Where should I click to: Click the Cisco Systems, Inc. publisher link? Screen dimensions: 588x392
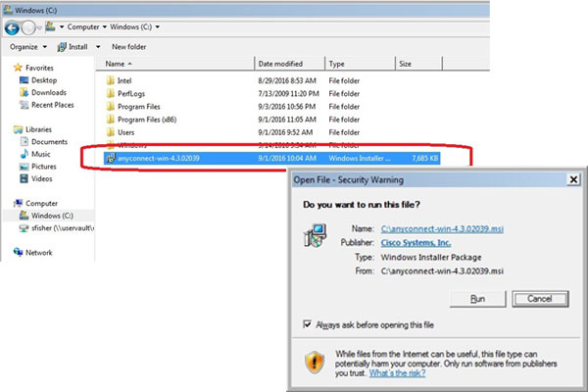click(x=416, y=241)
